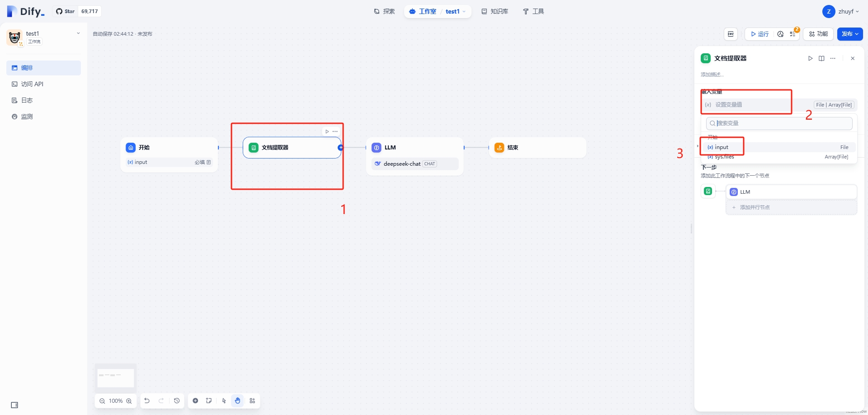Expand the test1 app switcher in sidebar

78,33
